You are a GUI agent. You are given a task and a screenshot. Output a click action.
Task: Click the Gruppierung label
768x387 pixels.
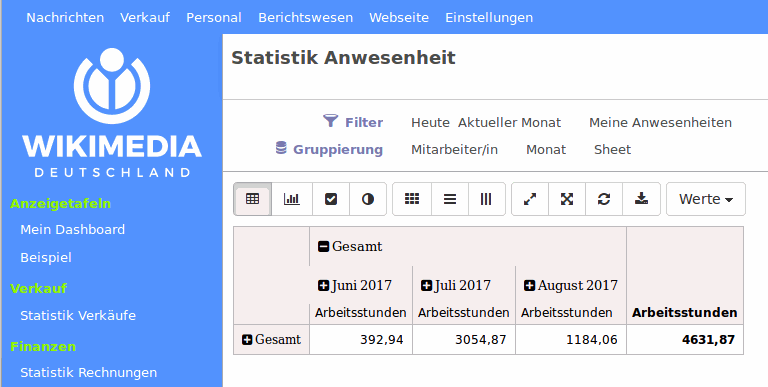point(338,149)
